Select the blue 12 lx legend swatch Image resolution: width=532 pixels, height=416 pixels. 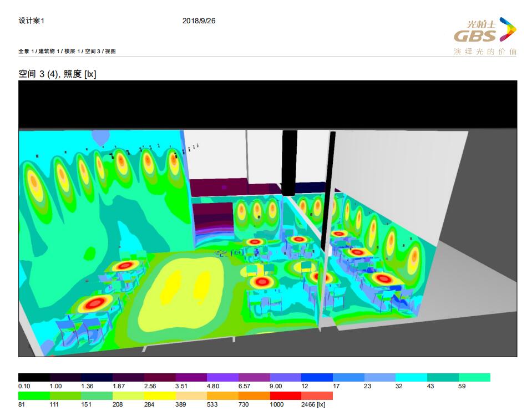pos(317,377)
